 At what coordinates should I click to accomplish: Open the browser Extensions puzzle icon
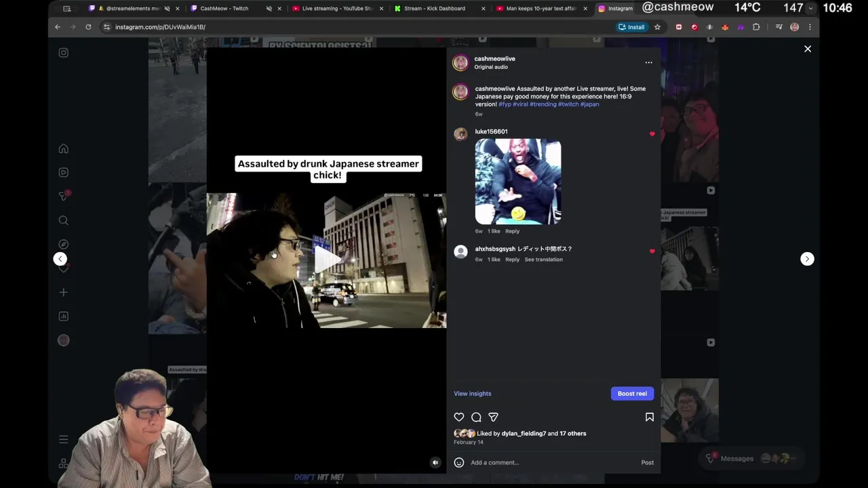756,27
